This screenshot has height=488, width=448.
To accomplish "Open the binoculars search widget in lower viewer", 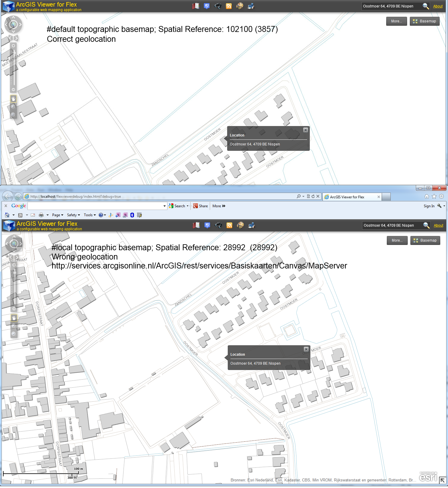I will [218, 225].
